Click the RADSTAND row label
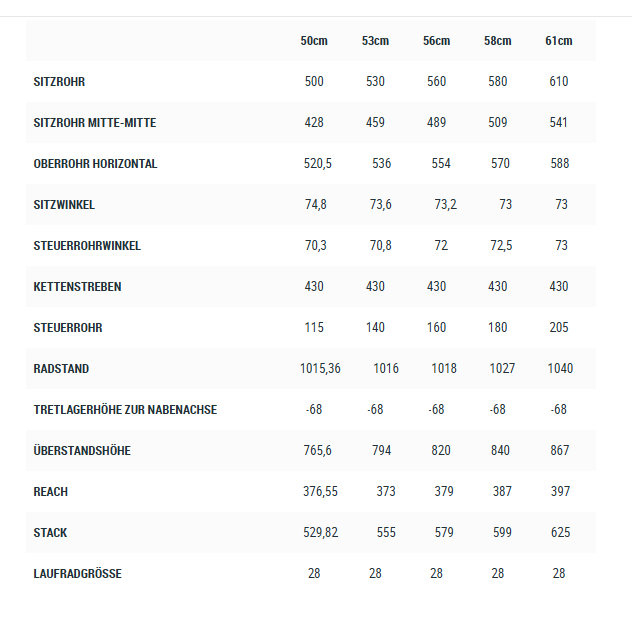 [61, 369]
